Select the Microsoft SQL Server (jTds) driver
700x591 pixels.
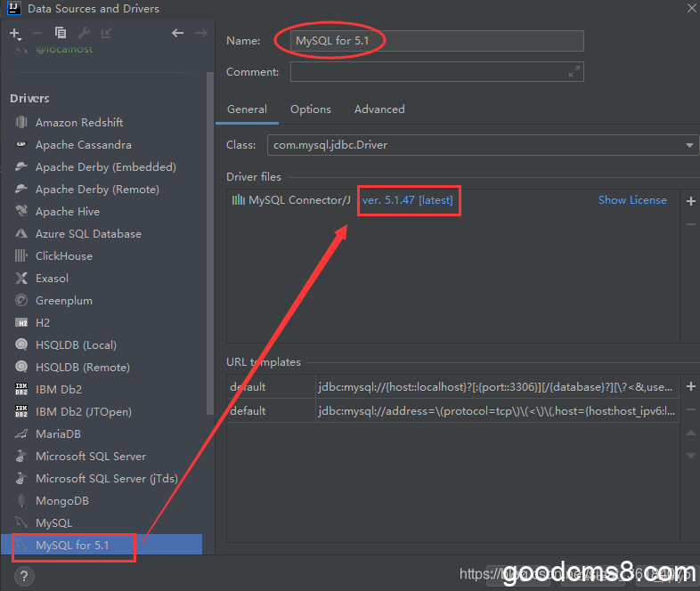[107, 478]
